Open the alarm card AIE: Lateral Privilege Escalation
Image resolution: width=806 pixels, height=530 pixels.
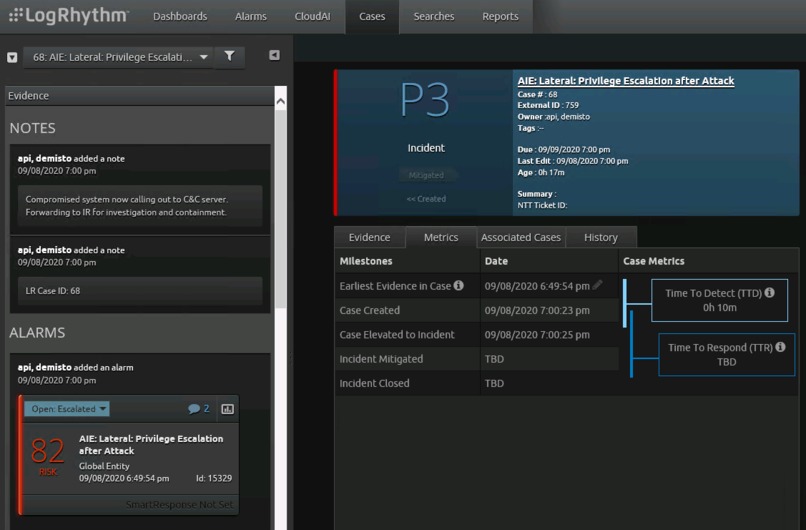tap(129, 455)
